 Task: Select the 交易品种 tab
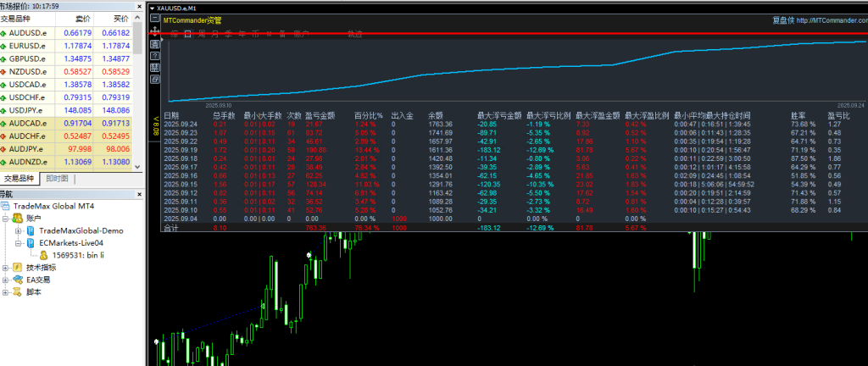(x=19, y=179)
